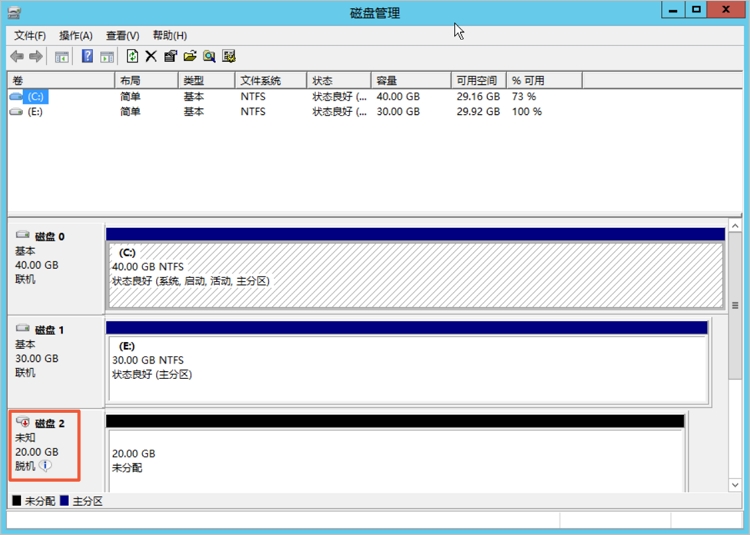
Task: Click the Properties toolbar icon
Action: tap(170, 56)
